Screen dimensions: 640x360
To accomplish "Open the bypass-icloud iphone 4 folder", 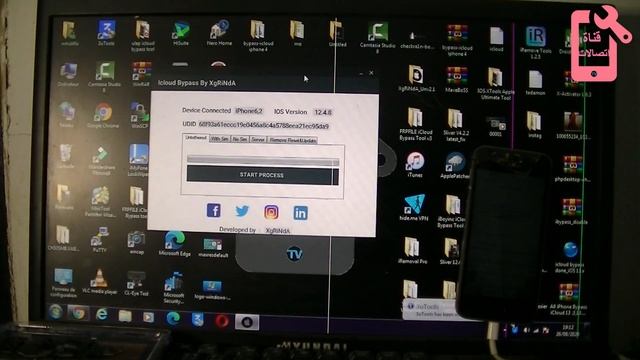I will point(258,36).
